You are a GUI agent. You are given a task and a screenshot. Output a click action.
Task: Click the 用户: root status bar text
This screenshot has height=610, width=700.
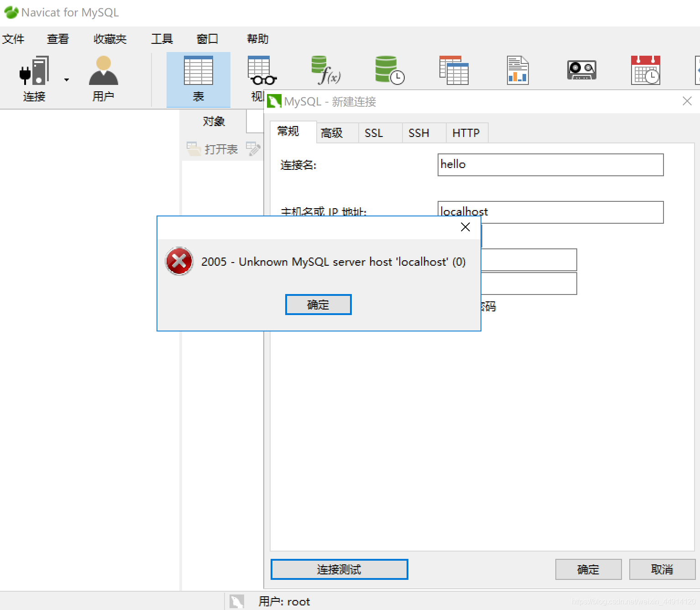[284, 602]
